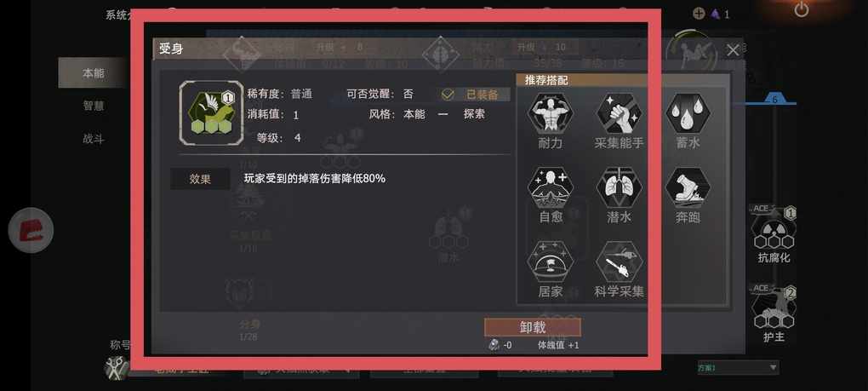Open the 采集能手 gathering skill icon
This screenshot has width=868, height=391.
[x=619, y=113]
